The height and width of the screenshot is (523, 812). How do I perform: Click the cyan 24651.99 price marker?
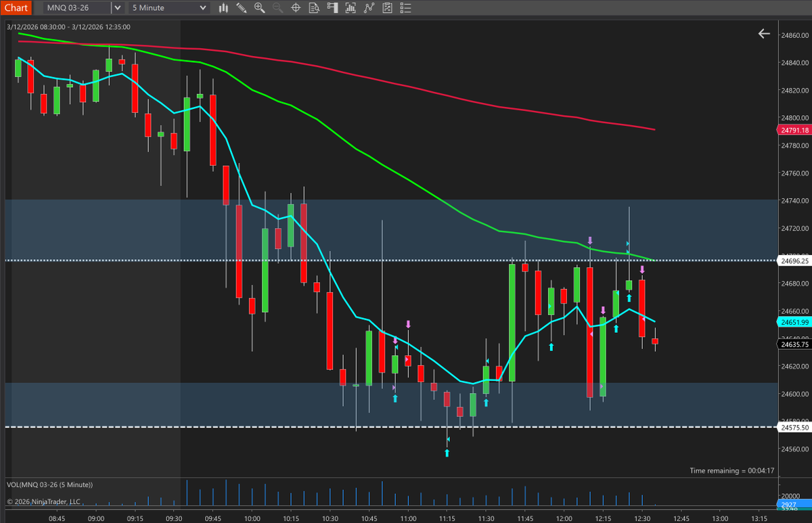(x=794, y=323)
